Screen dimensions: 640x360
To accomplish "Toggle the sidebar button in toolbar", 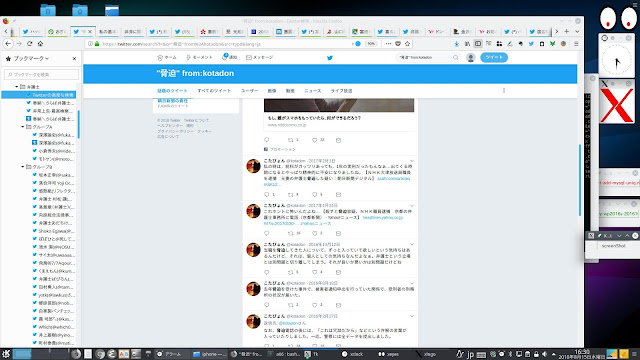I will pos(478,44).
